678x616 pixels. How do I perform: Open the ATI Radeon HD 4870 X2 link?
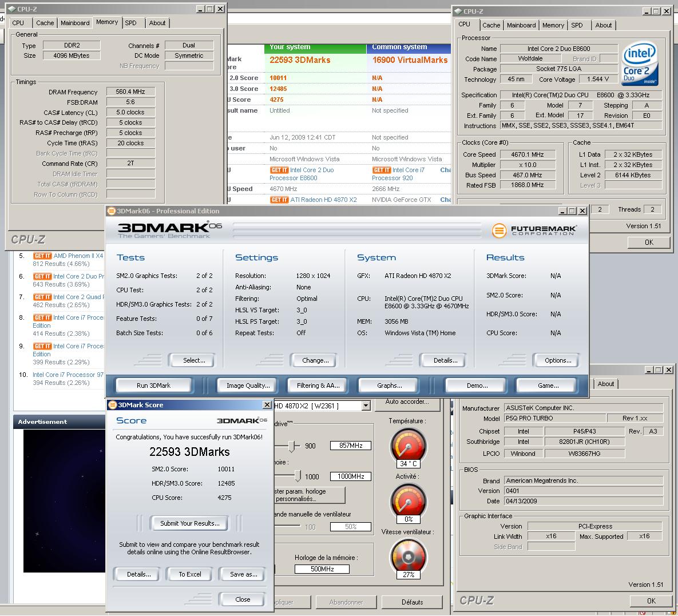point(323,200)
